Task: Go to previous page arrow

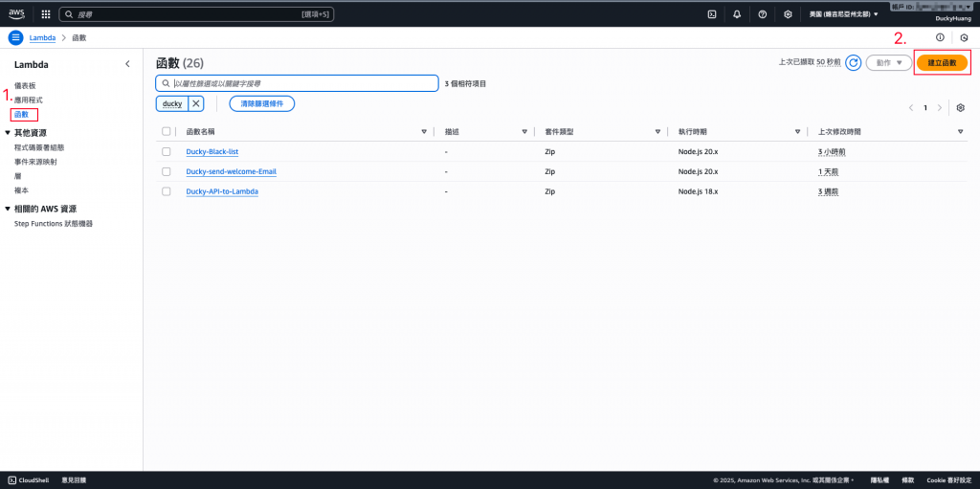Action: tap(911, 107)
